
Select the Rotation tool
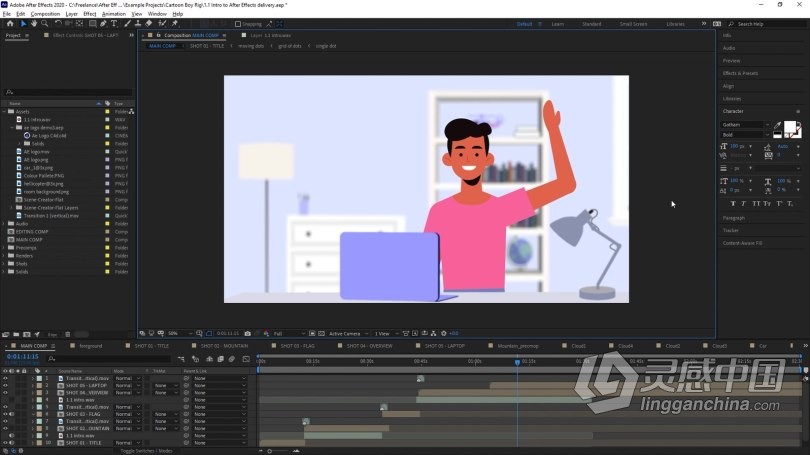pos(58,24)
